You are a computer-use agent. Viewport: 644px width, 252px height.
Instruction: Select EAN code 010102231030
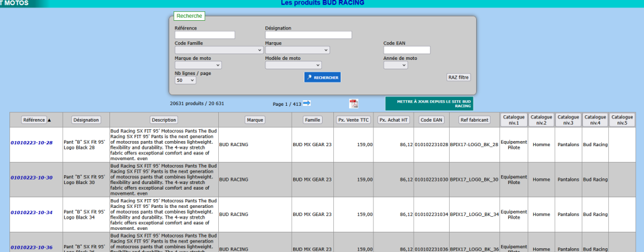pos(431,180)
